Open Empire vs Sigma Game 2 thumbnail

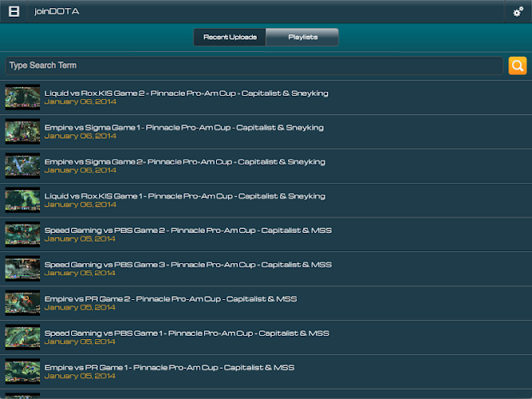click(x=22, y=166)
